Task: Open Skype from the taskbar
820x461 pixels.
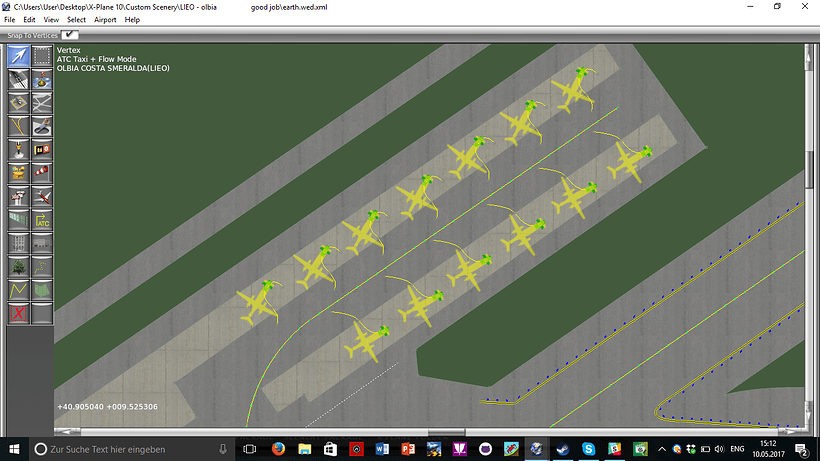Action: (x=588, y=449)
